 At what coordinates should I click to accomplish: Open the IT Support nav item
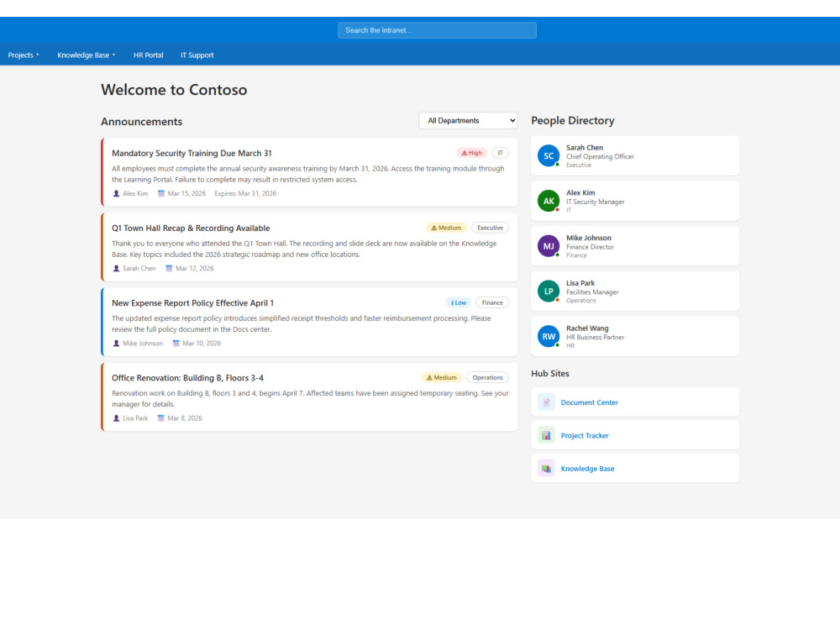(197, 55)
